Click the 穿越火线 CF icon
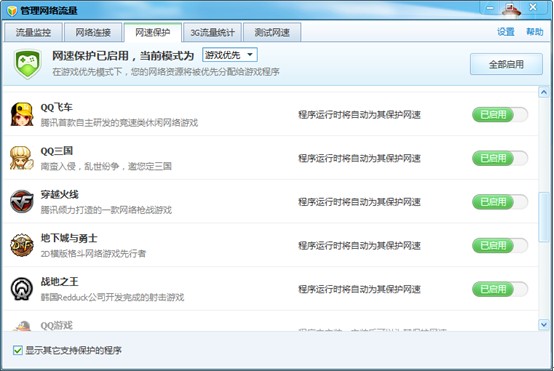This screenshot has height=371, width=554. click(22, 201)
